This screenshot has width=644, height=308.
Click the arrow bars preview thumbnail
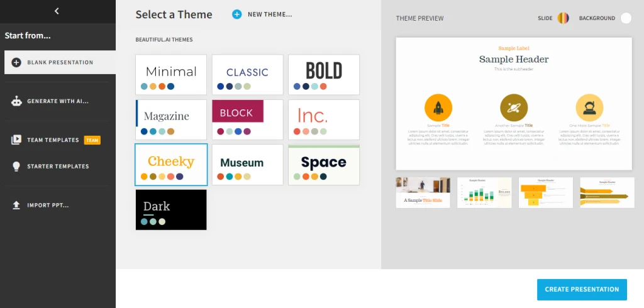pos(607,192)
